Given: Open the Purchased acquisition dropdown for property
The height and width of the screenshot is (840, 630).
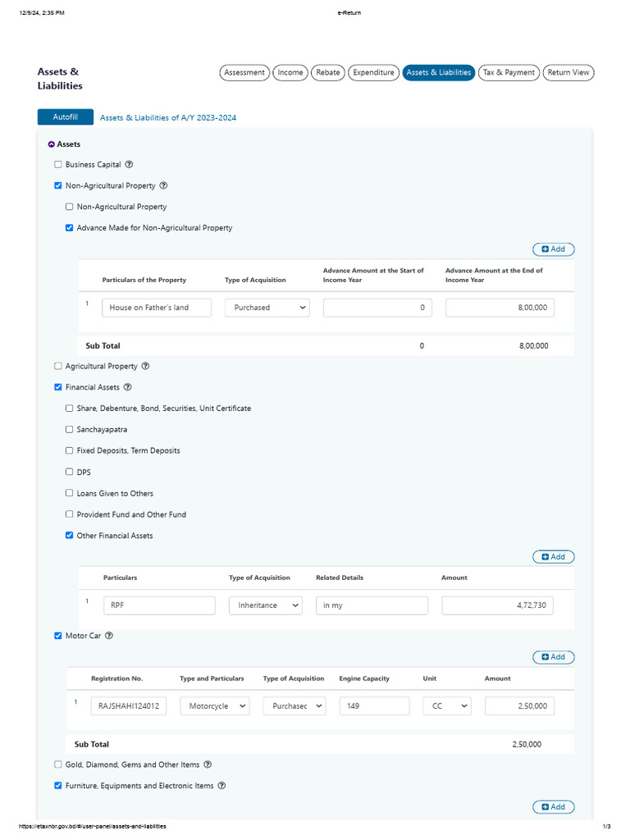Looking at the screenshot, I should [x=267, y=308].
